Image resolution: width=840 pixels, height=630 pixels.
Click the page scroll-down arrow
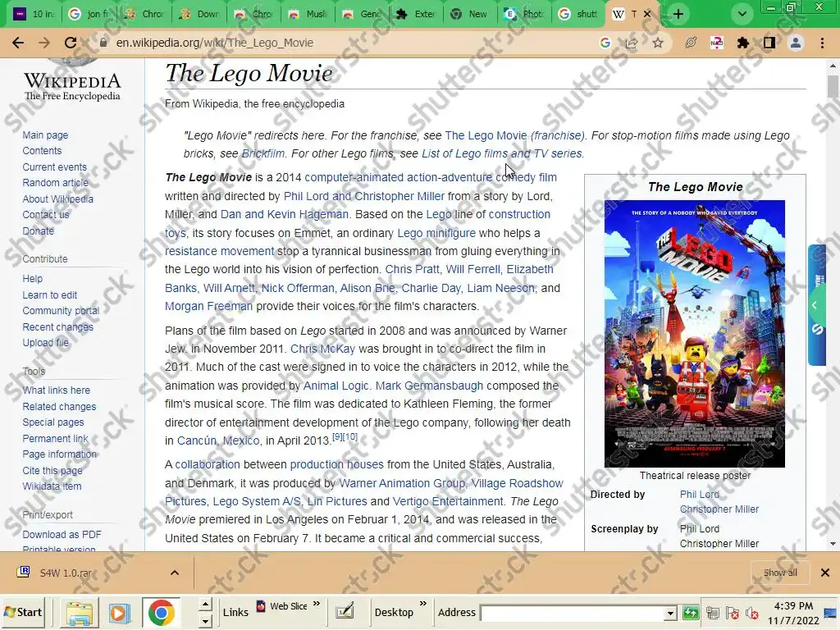pyautogui.click(x=832, y=545)
